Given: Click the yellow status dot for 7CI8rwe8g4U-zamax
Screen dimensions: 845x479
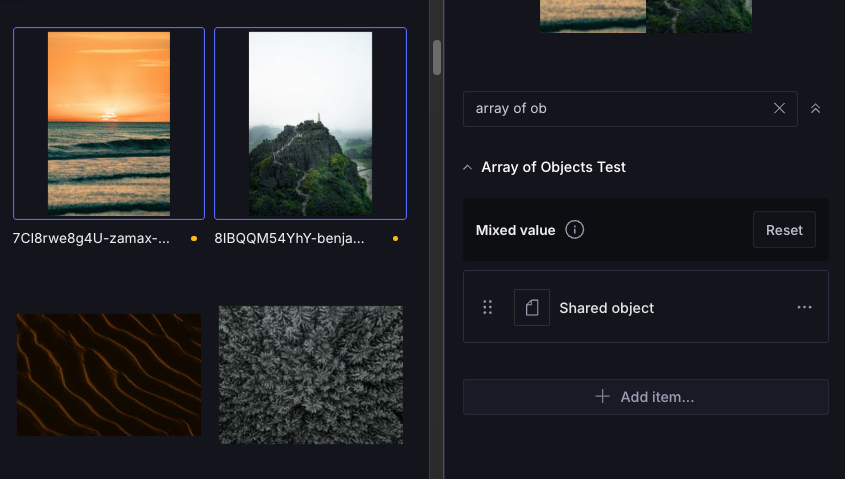Looking at the screenshot, I should (194, 238).
